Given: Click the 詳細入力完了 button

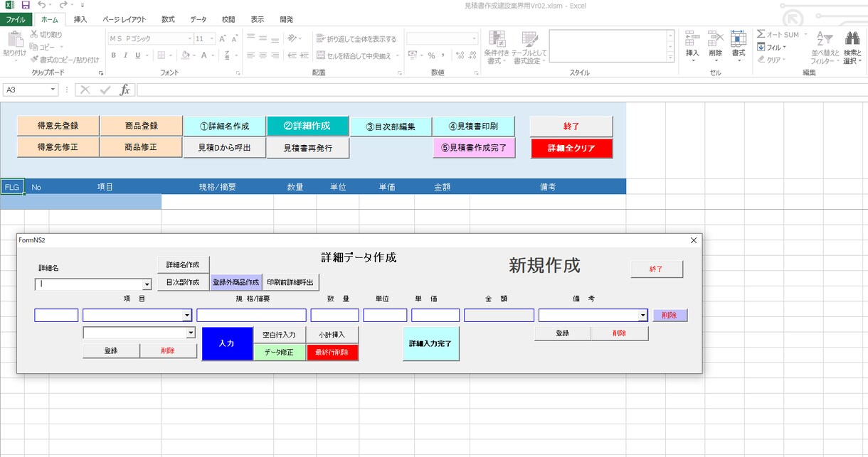Looking at the screenshot, I should point(430,343).
